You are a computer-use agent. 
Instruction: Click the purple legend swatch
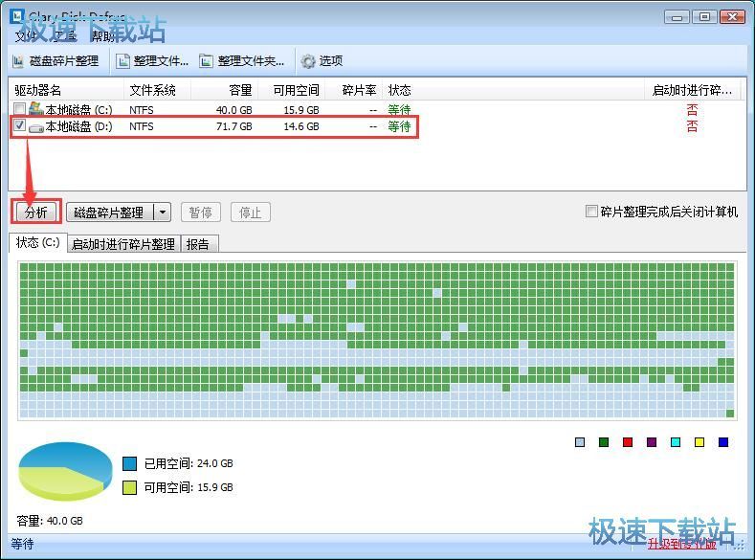tap(652, 442)
